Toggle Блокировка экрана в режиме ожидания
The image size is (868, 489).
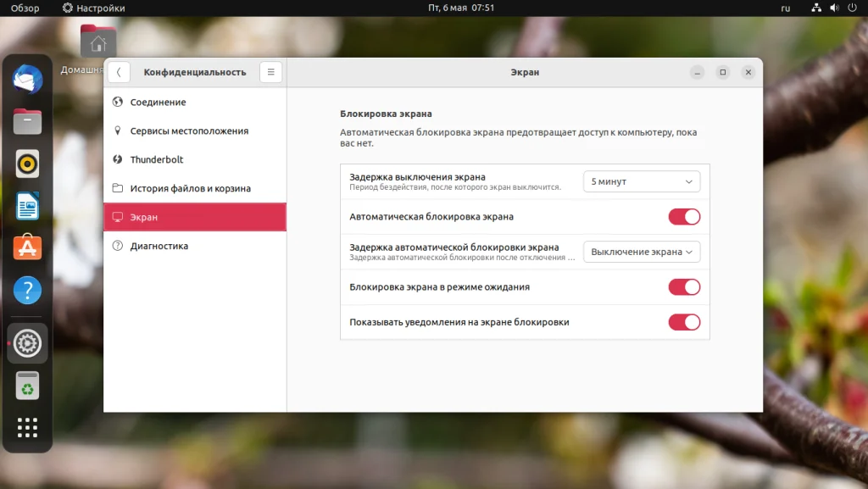(684, 286)
